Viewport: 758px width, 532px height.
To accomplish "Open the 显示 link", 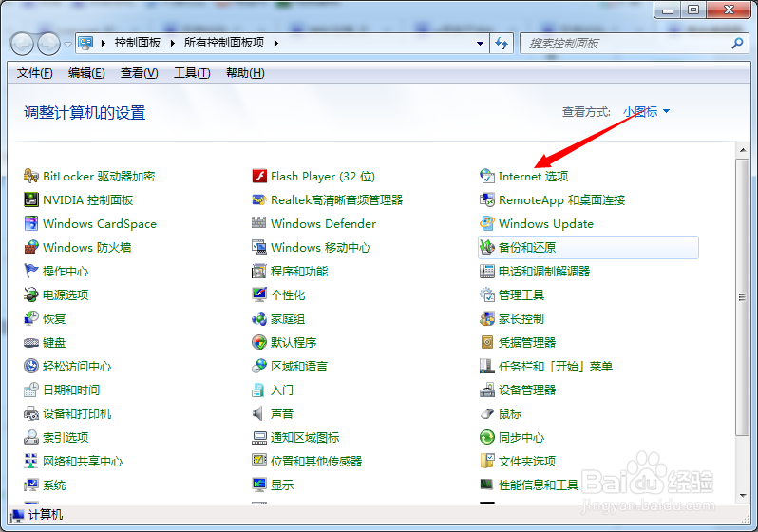I will (x=282, y=484).
